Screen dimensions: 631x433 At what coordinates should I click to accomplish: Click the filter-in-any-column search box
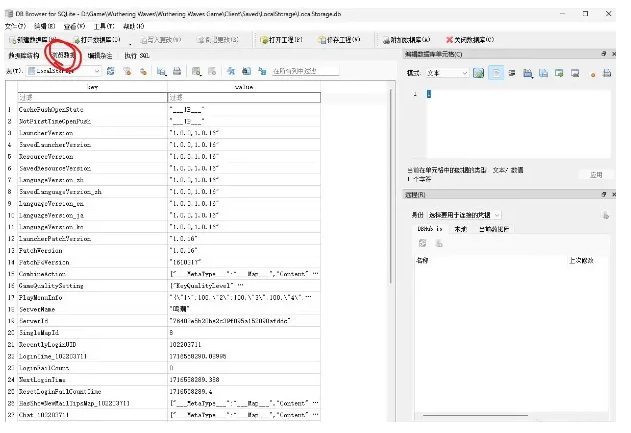tap(305, 71)
